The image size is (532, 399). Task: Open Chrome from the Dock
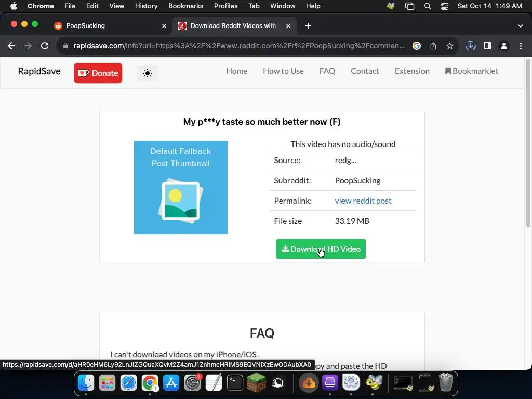point(150,383)
